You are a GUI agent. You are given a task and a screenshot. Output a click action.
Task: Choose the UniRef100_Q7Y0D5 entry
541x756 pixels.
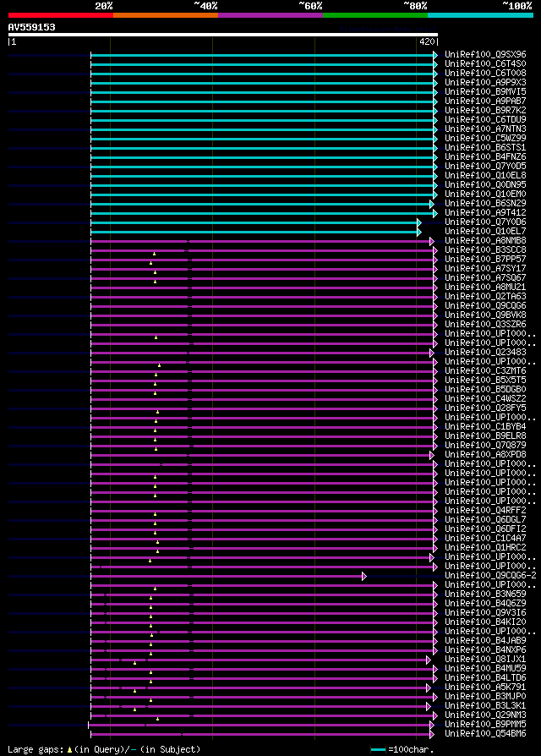point(485,167)
